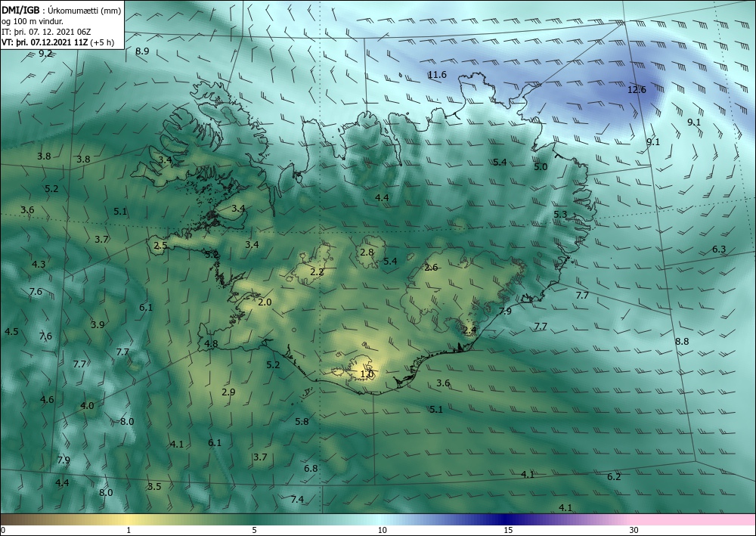This screenshot has width=756, height=536.
Task: Pick the 3.5 value on the map
Action: click(154, 486)
